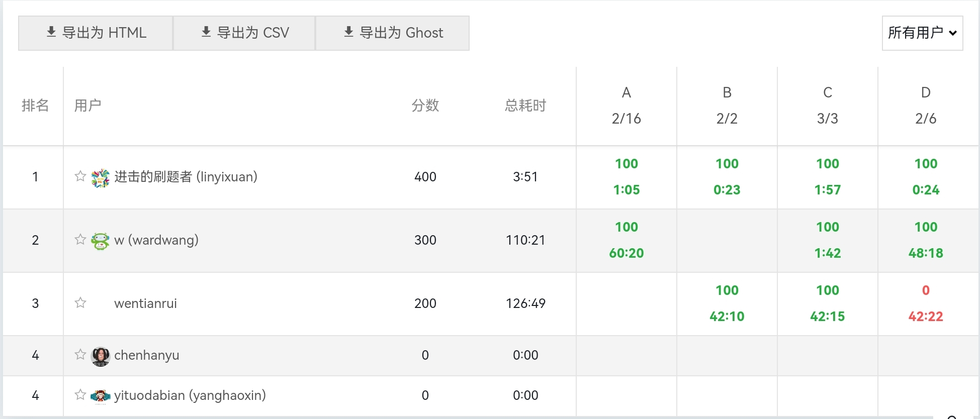980x419 pixels.
Task: Export scoreboard as HTML
Action: 96,33
